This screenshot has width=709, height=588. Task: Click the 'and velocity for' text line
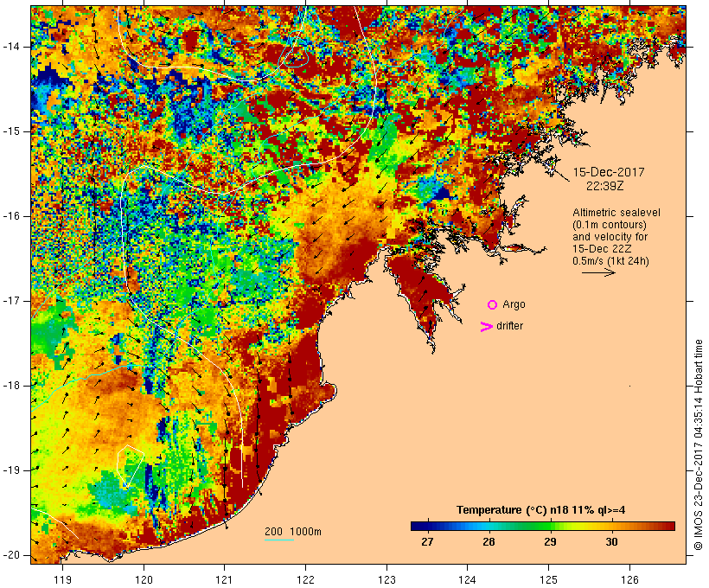tap(610, 237)
